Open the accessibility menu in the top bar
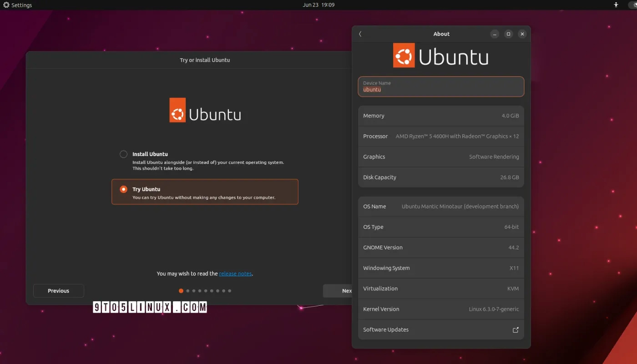Screen dimensions: 637x364 [616, 5]
